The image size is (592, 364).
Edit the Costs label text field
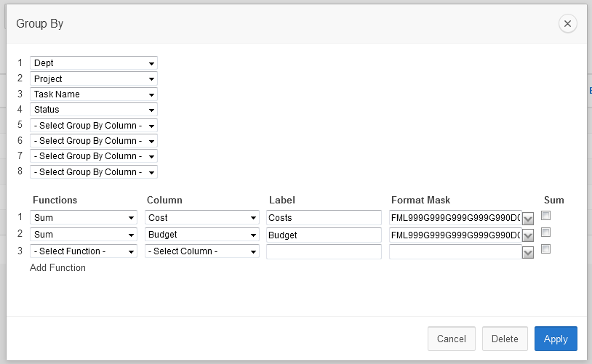[324, 217]
